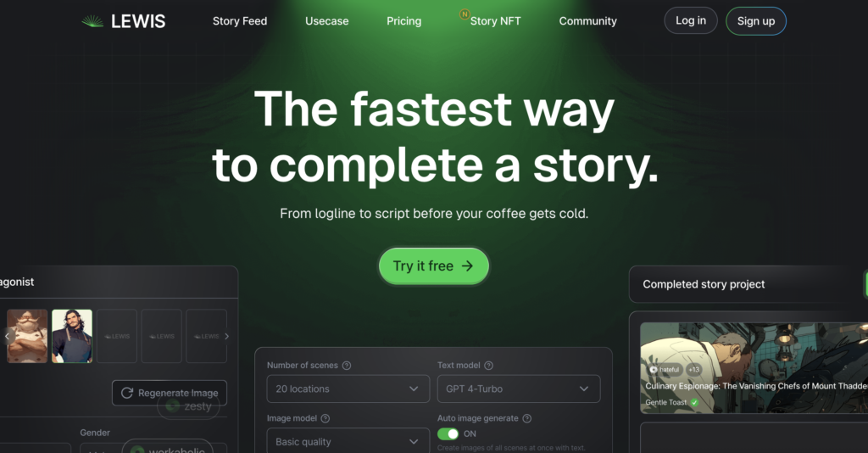The width and height of the screenshot is (868, 453).
Task: Click the Regenerate Image button
Action: coord(170,393)
